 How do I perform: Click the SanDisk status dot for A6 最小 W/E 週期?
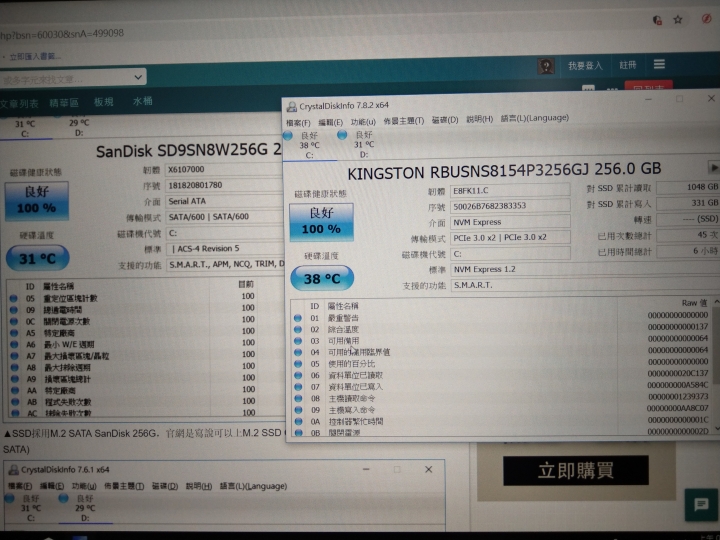point(15,344)
